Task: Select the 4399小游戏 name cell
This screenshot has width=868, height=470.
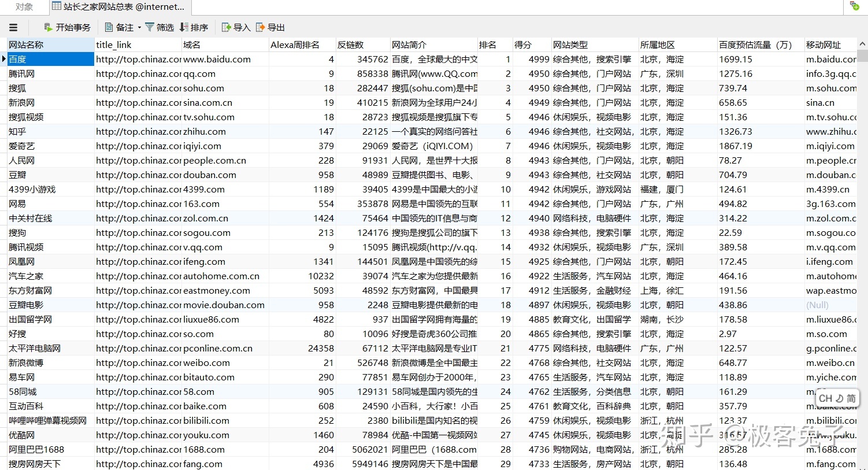Action: (x=50, y=189)
